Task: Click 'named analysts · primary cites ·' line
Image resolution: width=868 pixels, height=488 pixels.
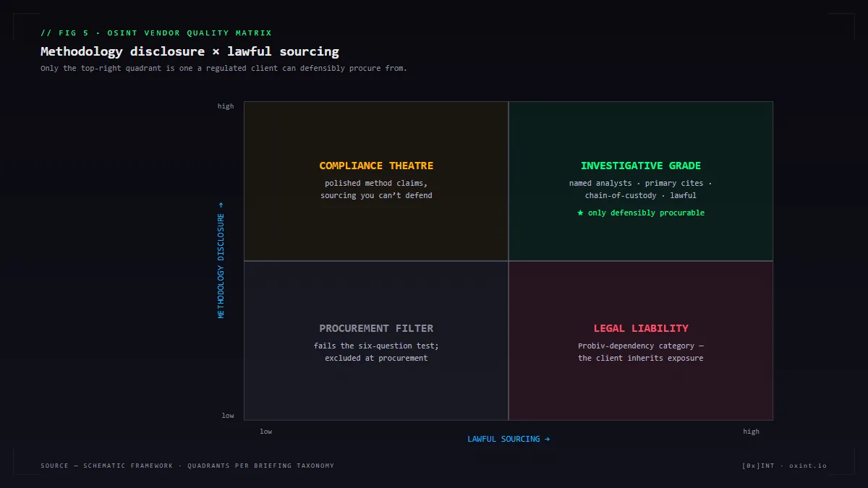Action: tap(641, 184)
